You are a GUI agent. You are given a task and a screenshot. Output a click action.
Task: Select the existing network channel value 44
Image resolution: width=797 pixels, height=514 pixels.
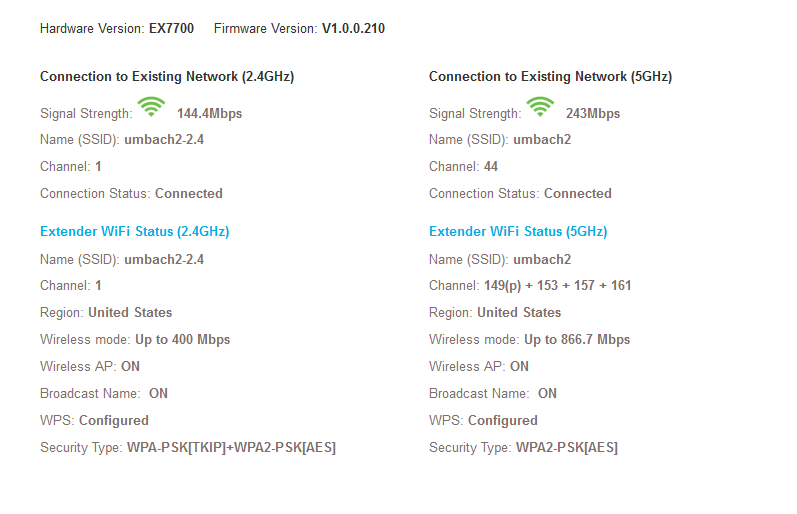491,167
